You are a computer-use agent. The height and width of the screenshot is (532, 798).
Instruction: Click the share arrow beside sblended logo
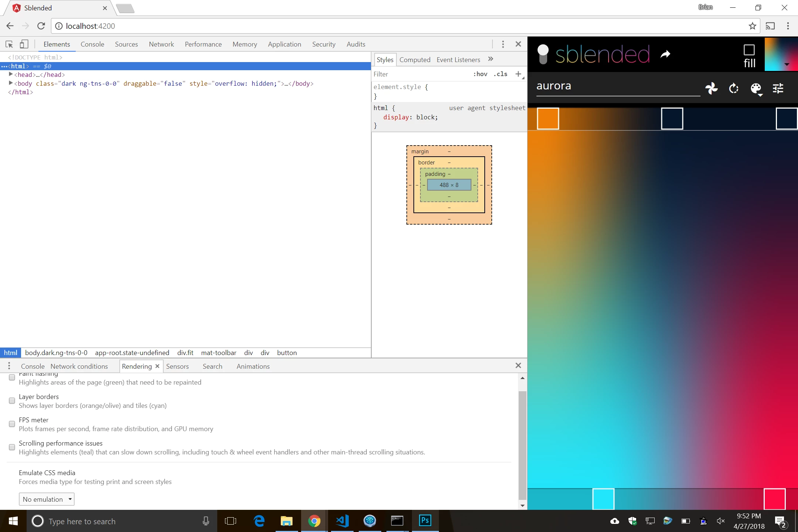(x=665, y=54)
